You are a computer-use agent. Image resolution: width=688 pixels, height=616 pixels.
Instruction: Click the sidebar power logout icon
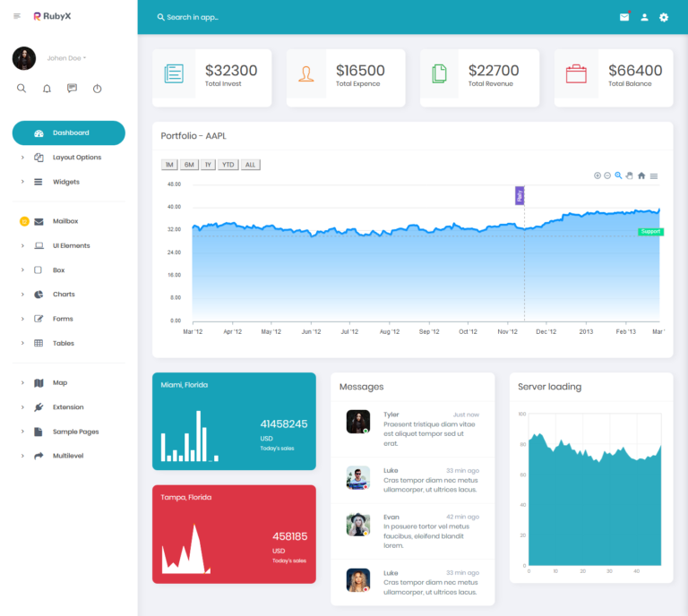pyautogui.click(x=97, y=89)
